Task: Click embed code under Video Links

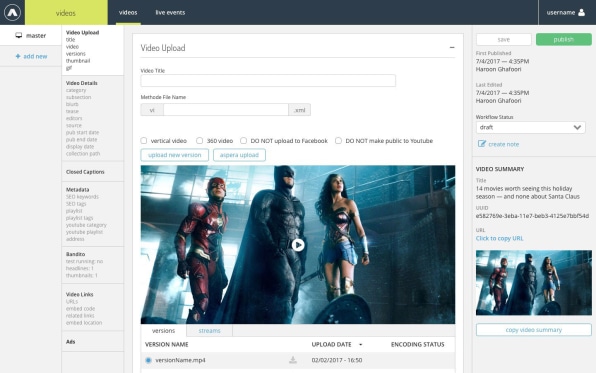Action: (x=80, y=308)
